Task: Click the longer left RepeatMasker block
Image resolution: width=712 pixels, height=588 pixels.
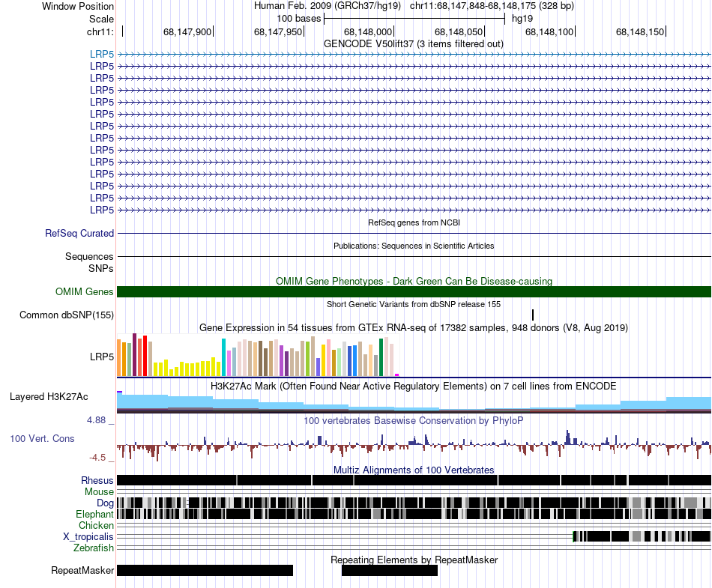Action: point(205,570)
